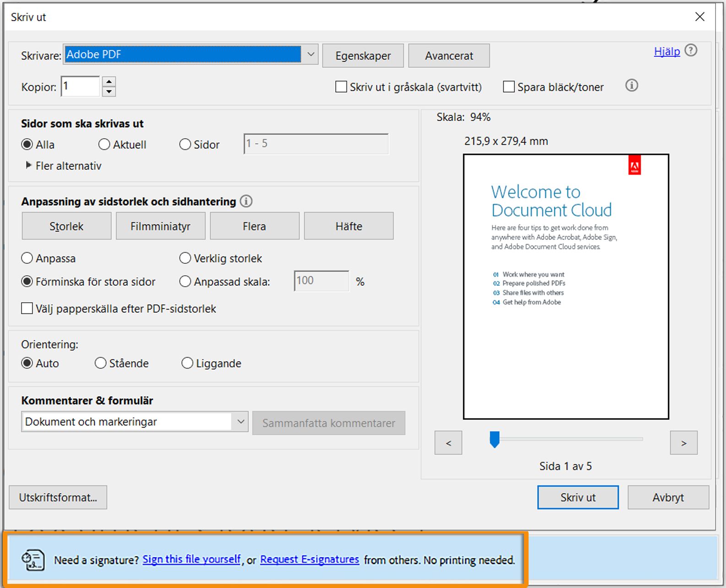Screen dimensions: 726x588
Task: Switch to Flera pages mode
Action: pos(254,226)
